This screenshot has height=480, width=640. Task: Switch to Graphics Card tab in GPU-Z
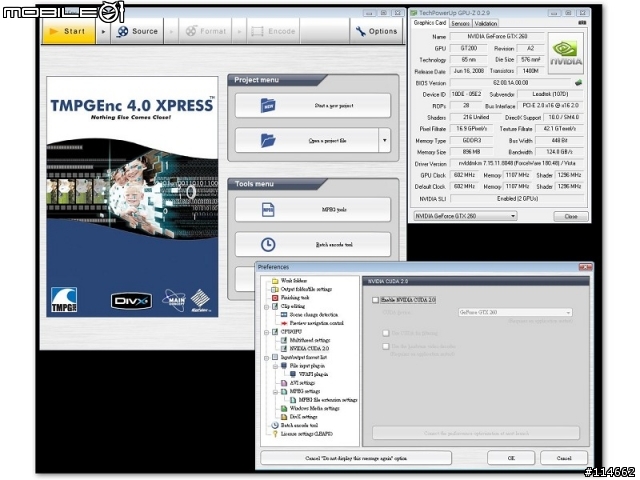pyautogui.click(x=429, y=23)
